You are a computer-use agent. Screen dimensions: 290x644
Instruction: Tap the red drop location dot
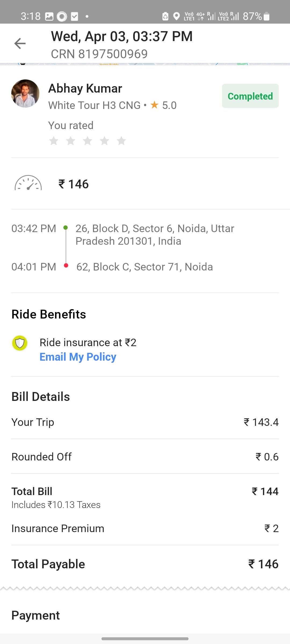(x=66, y=266)
